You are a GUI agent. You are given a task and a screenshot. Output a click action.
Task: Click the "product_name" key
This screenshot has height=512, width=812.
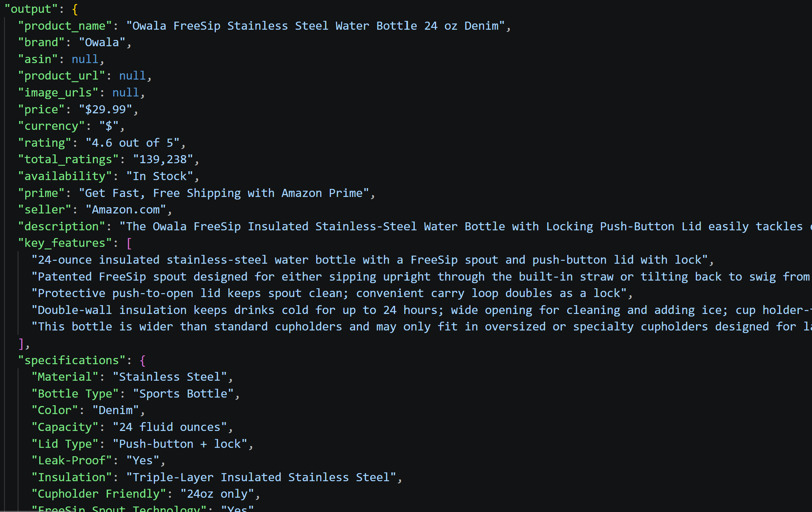[65, 26]
